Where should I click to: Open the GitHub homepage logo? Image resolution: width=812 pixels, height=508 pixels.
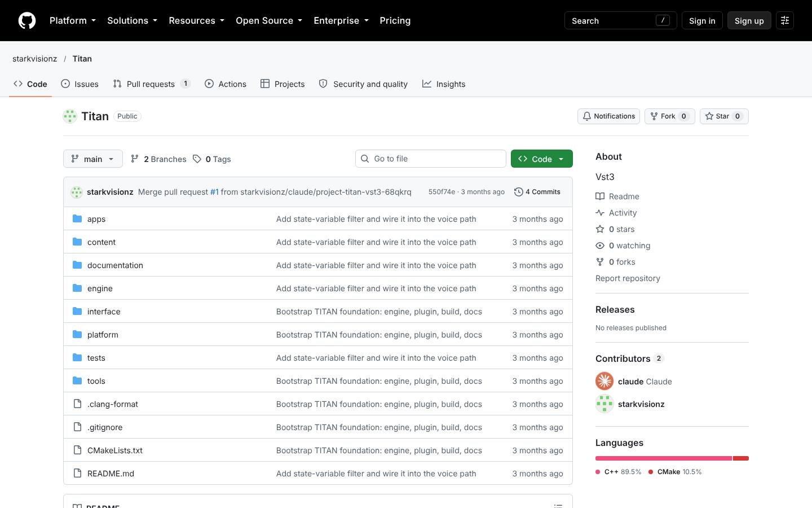click(27, 20)
